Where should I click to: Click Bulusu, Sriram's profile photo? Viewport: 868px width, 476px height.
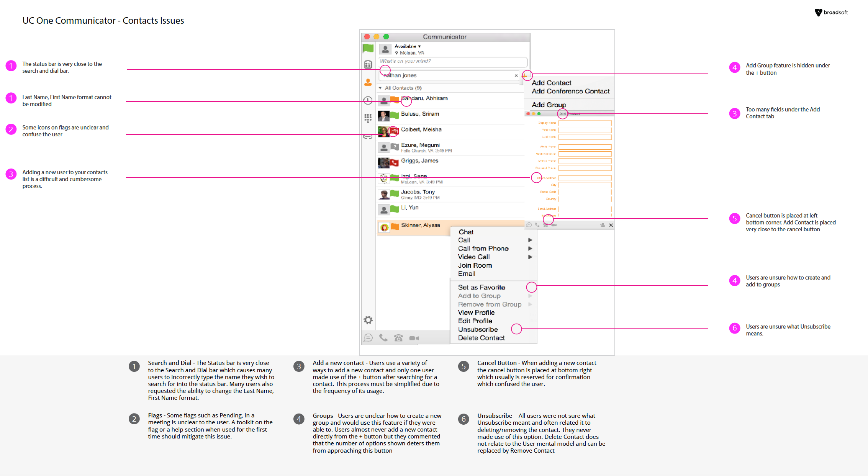click(x=383, y=116)
